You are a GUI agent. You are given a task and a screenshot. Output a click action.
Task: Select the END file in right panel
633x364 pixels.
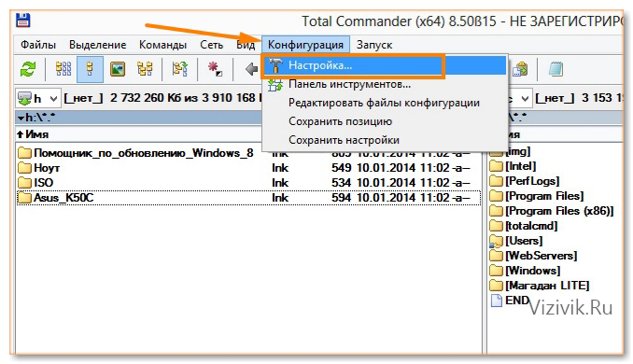tap(510, 301)
